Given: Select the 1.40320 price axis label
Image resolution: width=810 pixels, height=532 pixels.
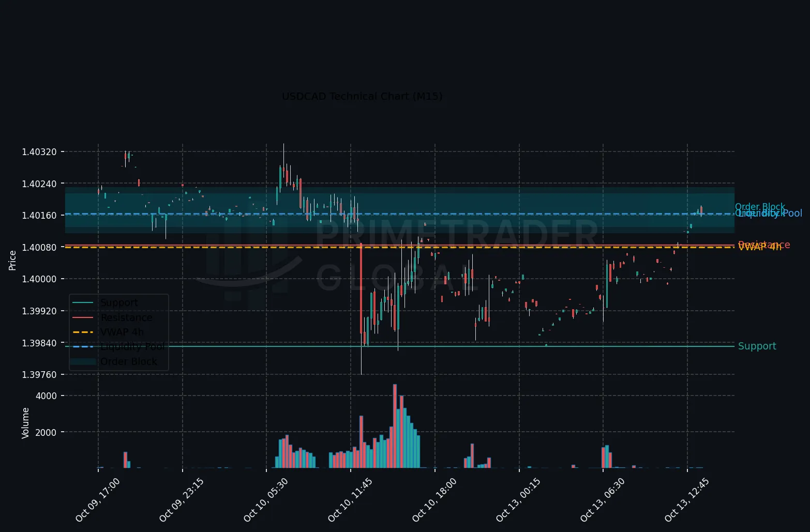Looking at the screenshot, I should point(40,152).
